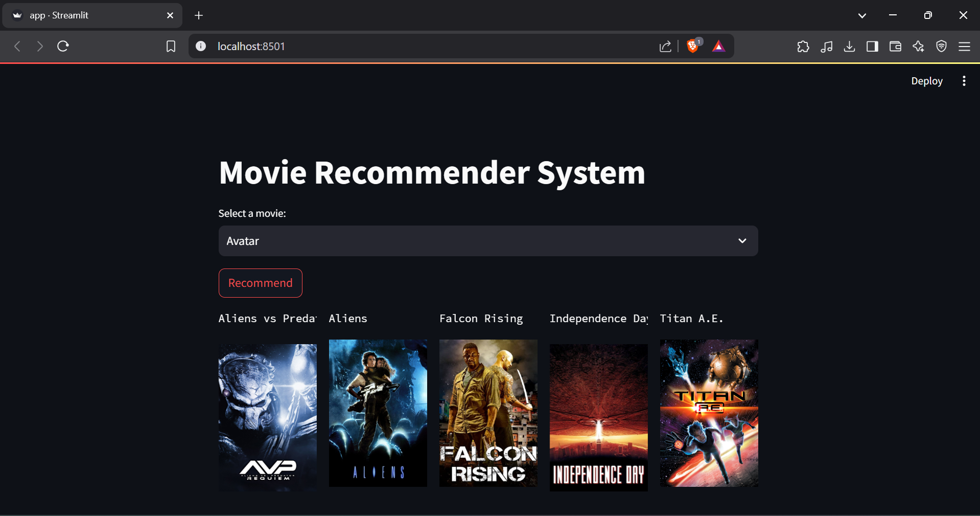
Task: Expand the Avatar movie select box
Action: (x=488, y=241)
